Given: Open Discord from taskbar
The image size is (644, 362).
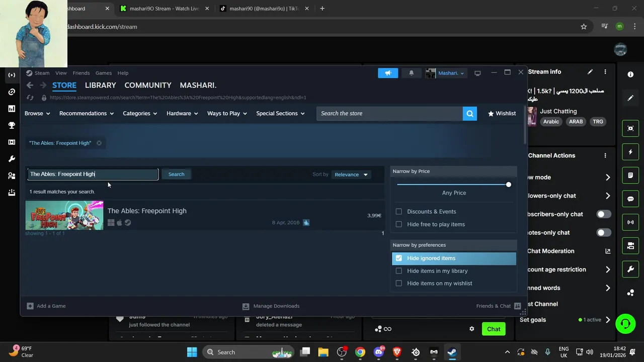Looking at the screenshot, I should click(379, 352).
